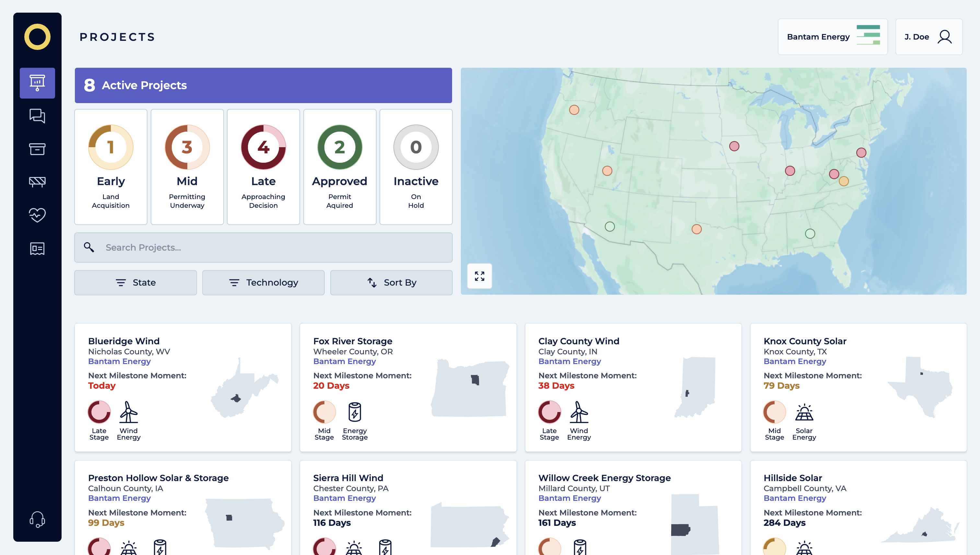Click the West Virginia state map thumbnail
Screen dimensions: 980x555
pos(245,388)
